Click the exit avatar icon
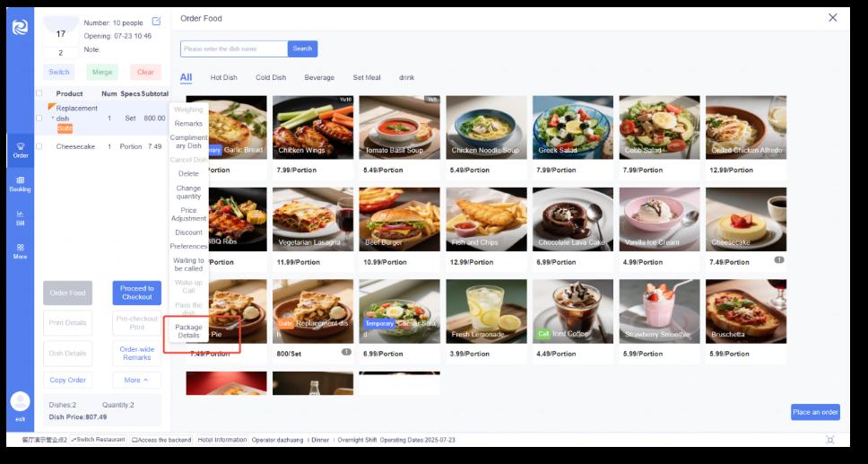Image resolution: width=868 pixels, height=464 pixels. coord(21,401)
